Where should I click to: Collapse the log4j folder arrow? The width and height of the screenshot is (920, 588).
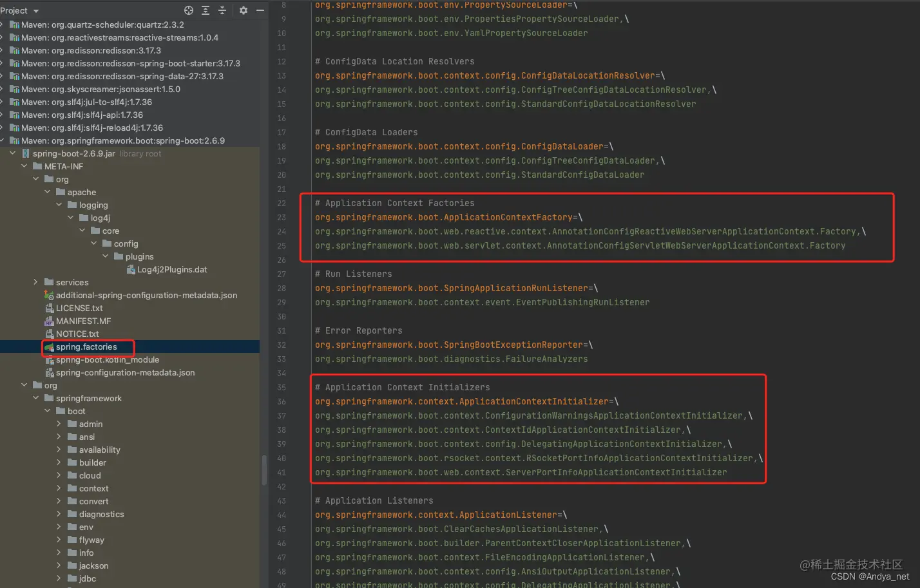click(x=70, y=218)
